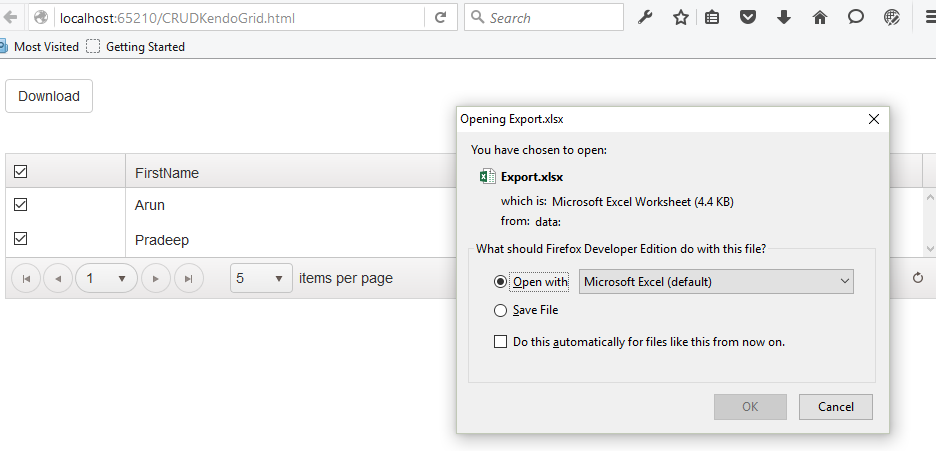
Task: Click the Firefox developer tools wrench icon
Action: pos(645,18)
